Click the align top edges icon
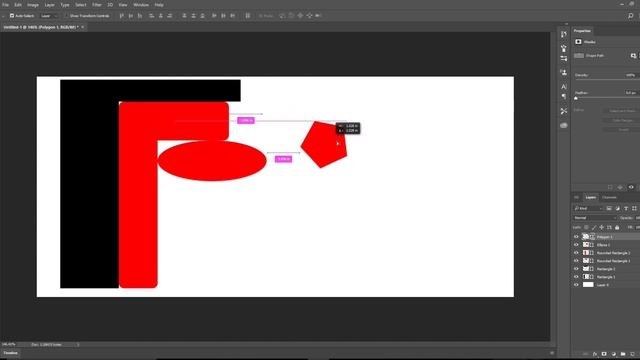 [x=122, y=16]
